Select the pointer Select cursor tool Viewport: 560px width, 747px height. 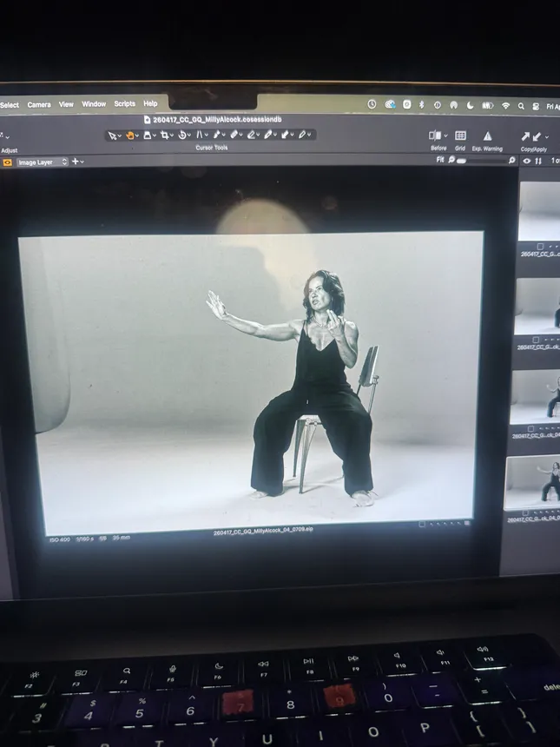click(x=112, y=136)
